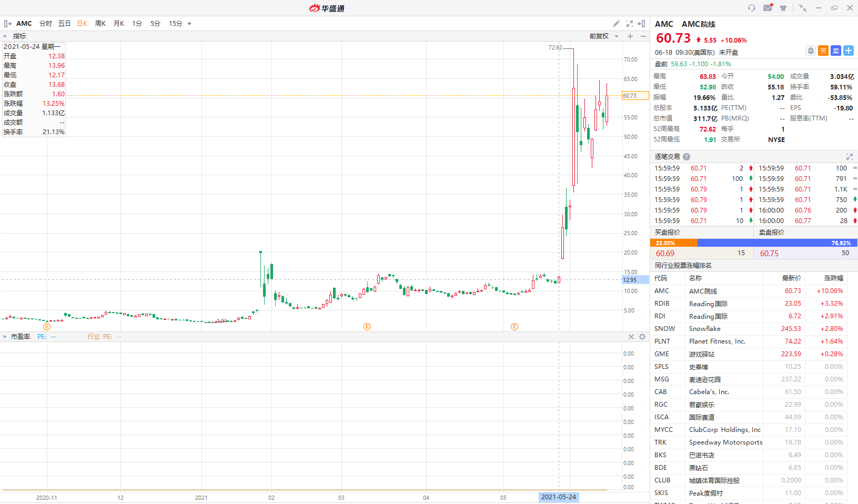
Task: Open the drawing pencil tool
Action: tap(616, 24)
